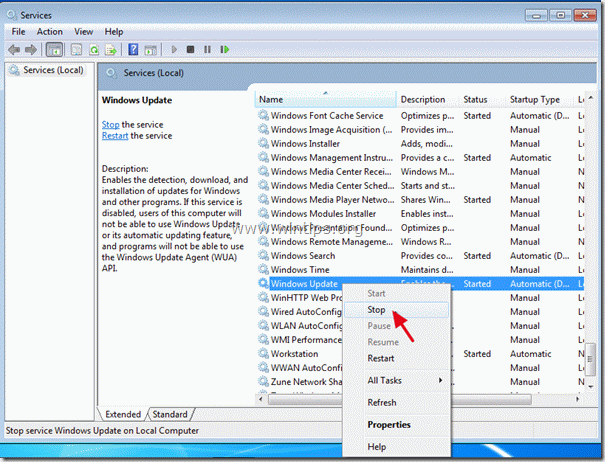This screenshot has width=605, height=462.
Task: Click the Stop Service square toolbar icon
Action: pyautogui.click(x=193, y=48)
